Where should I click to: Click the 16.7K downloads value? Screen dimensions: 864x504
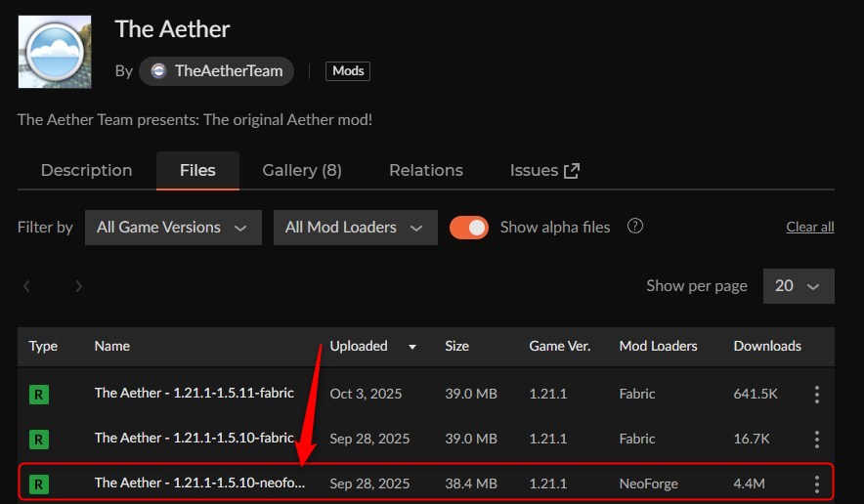click(751, 439)
